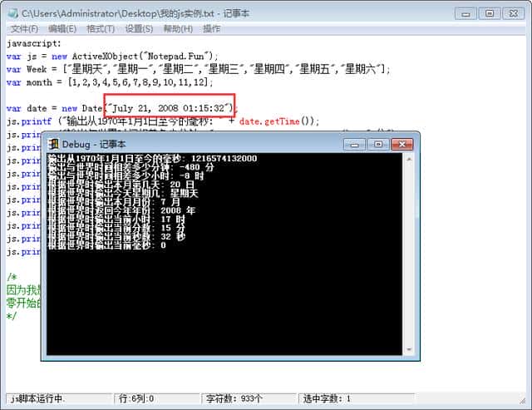Click the green /* comment opener

coord(12,277)
